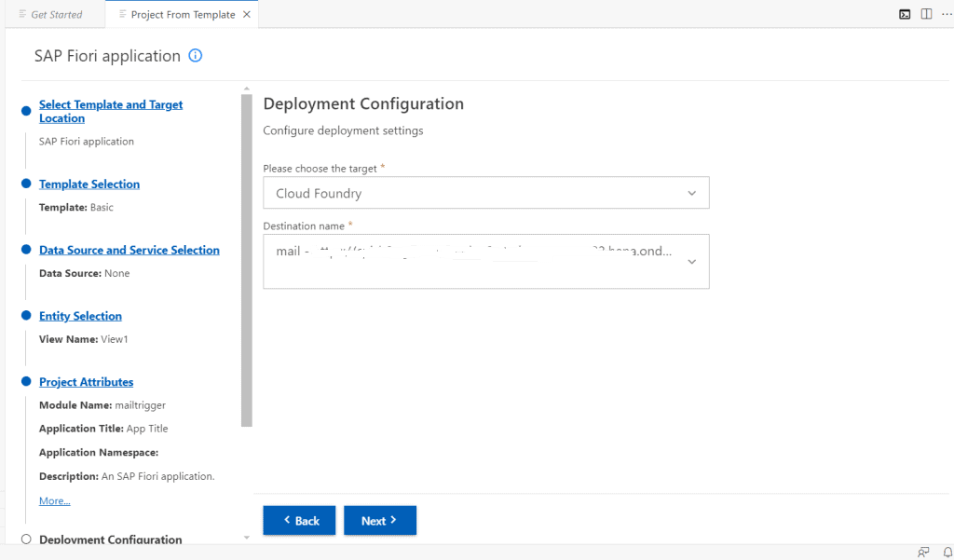
Task: Jump to the Template Selection step
Action: [89, 184]
